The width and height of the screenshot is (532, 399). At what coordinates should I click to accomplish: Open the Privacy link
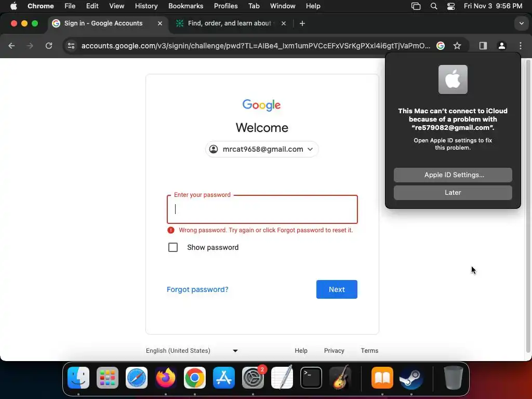click(334, 351)
